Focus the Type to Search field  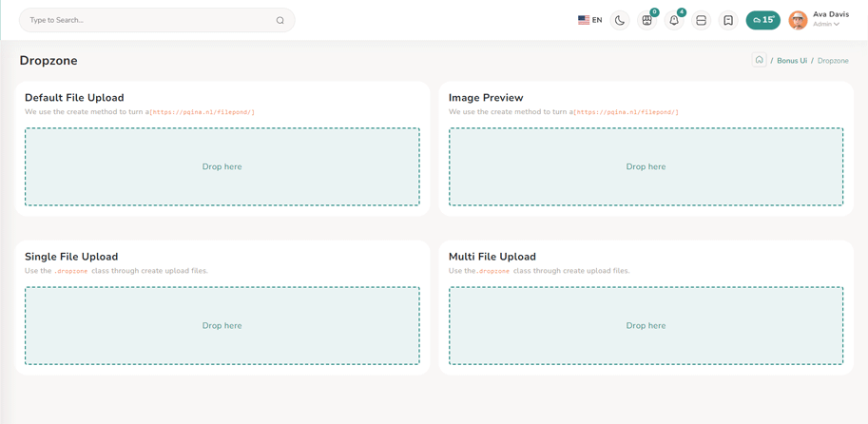point(143,20)
